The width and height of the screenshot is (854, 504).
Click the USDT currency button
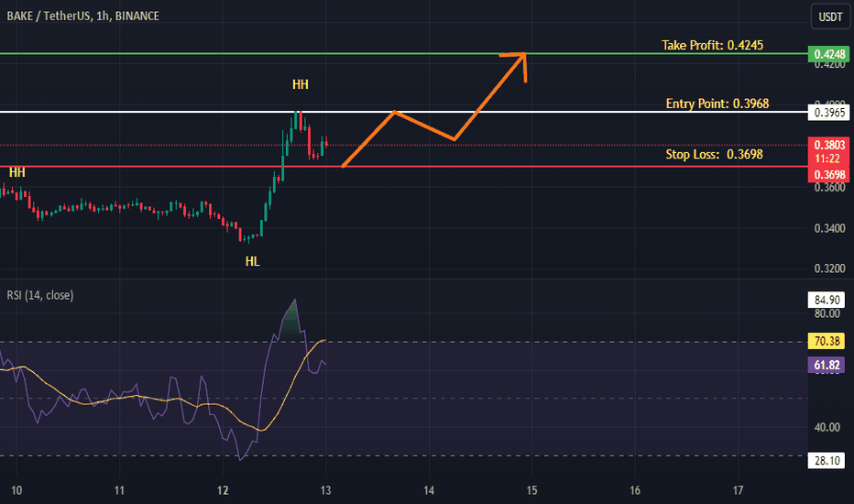click(830, 16)
